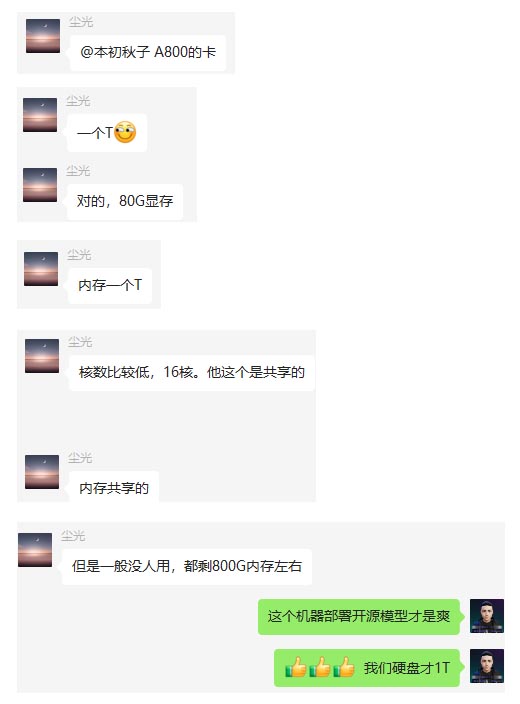Screen dimensions: 520x704
Task: Click the third thumbs-up emoji before 我们硬盘才1T
Action: pos(344,667)
